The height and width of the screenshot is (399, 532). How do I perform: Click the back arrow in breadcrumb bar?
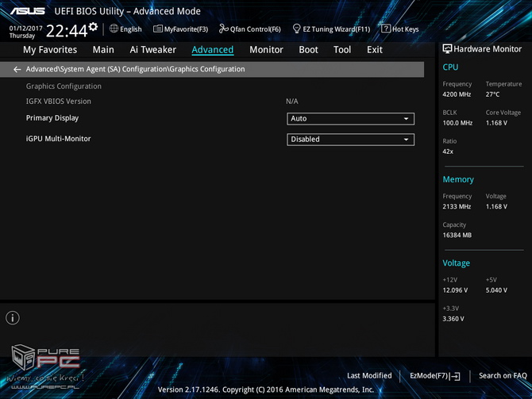click(x=17, y=70)
